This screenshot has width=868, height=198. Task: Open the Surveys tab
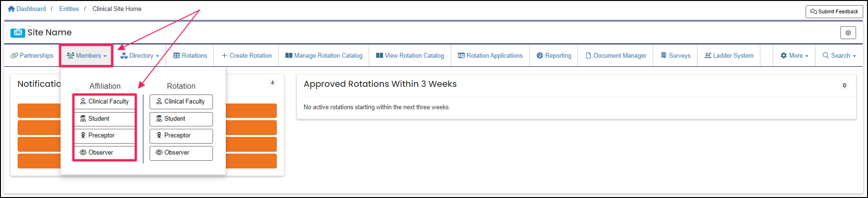(x=676, y=55)
